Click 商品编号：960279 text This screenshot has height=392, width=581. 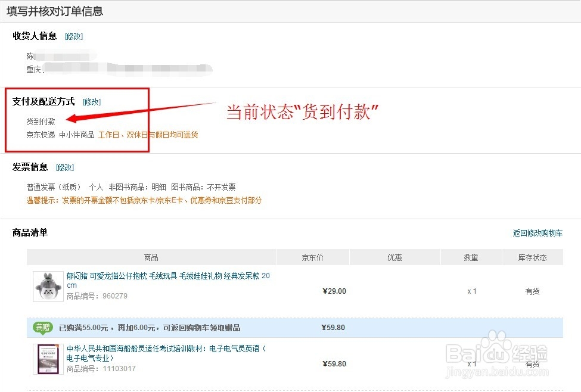click(x=97, y=296)
